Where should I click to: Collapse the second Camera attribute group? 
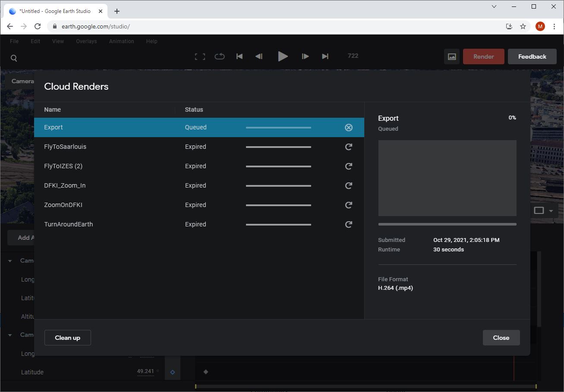click(x=10, y=335)
